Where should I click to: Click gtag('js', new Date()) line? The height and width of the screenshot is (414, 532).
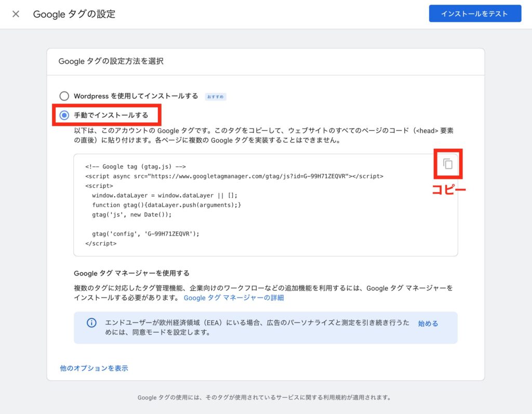tap(131, 215)
